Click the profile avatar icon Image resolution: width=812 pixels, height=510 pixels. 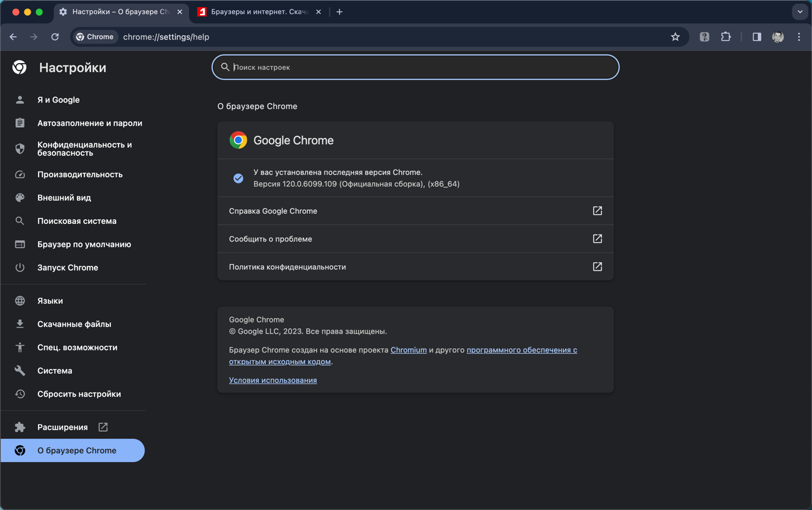pyautogui.click(x=778, y=37)
